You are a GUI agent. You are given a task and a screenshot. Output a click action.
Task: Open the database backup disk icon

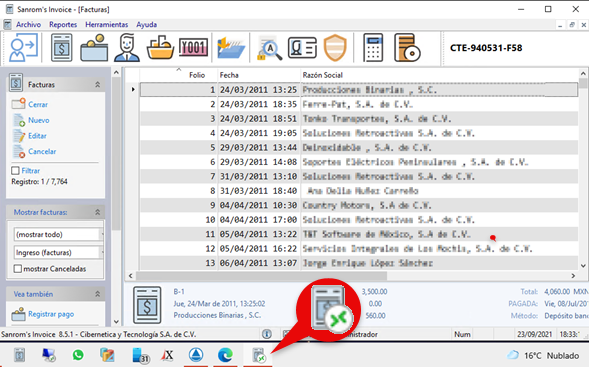(407, 48)
